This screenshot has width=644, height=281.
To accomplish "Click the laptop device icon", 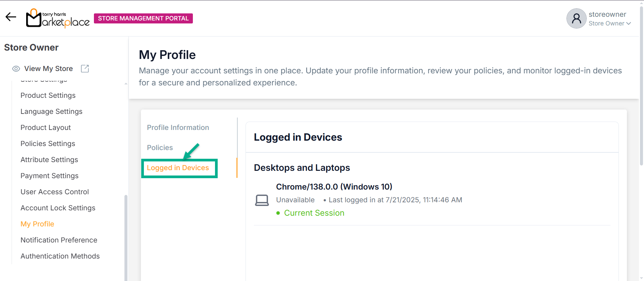I will [x=262, y=200].
